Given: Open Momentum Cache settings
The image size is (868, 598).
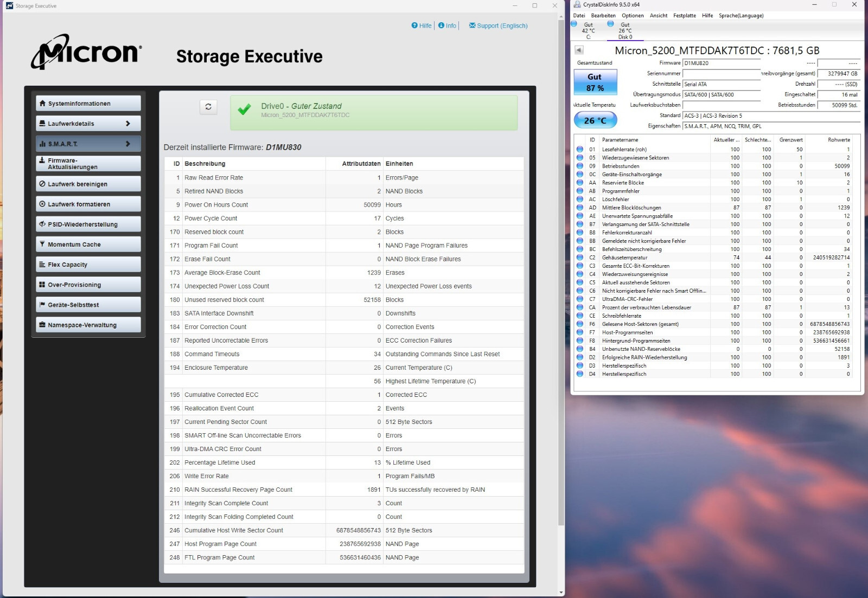Looking at the screenshot, I should 88,244.
